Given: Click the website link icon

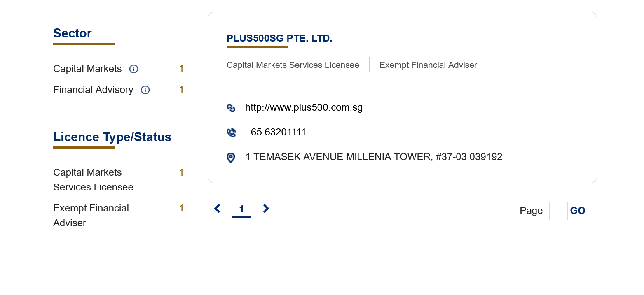Looking at the screenshot, I should click(x=231, y=108).
